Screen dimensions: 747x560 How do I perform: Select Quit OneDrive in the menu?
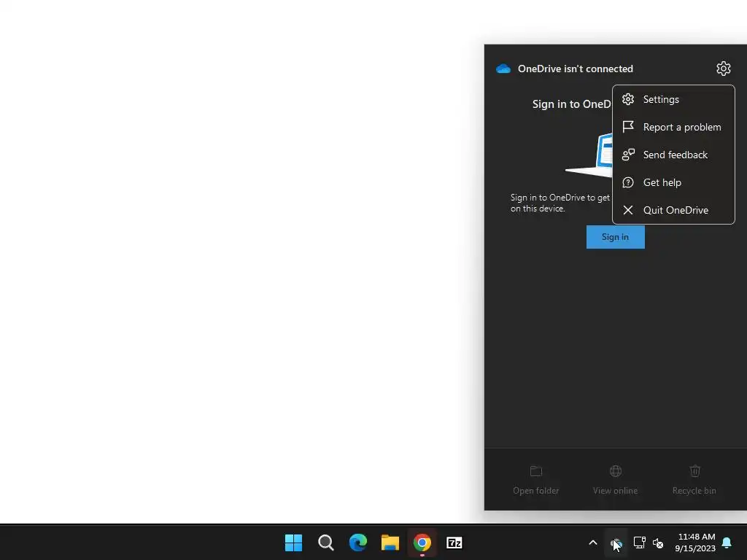click(673, 210)
